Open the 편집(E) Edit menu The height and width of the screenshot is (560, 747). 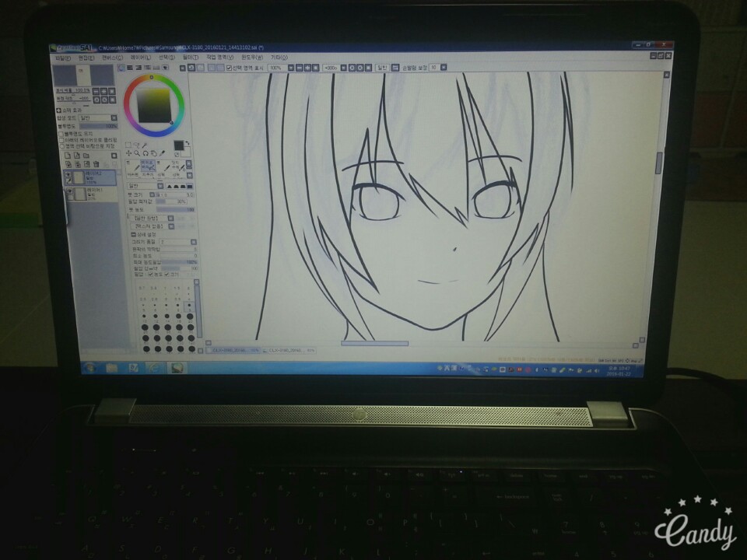point(86,58)
